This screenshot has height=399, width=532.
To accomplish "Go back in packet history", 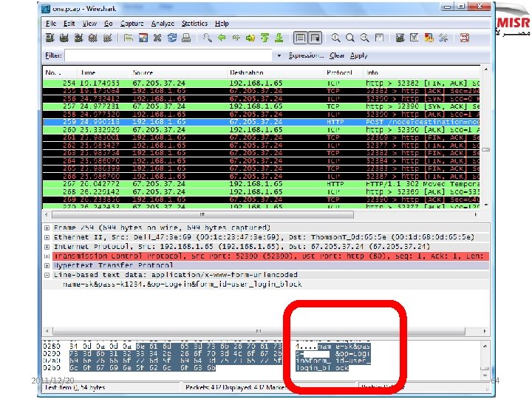I will pyautogui.click(x=222, y=38).
